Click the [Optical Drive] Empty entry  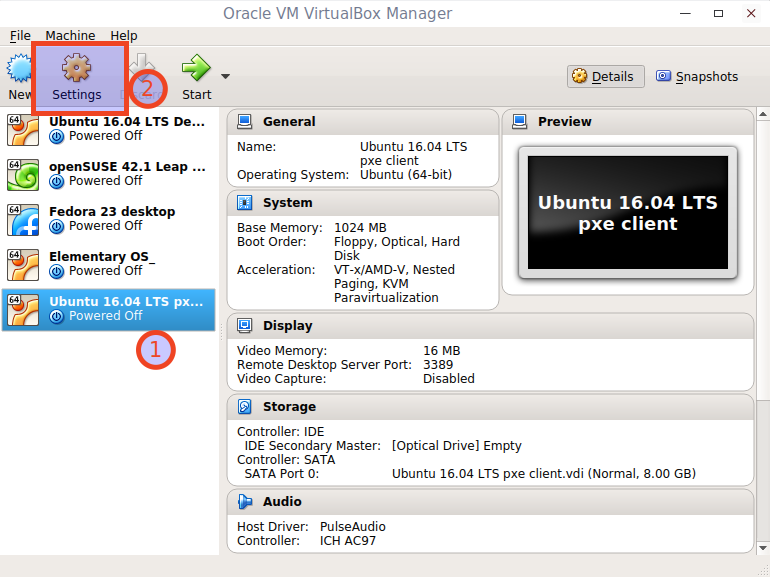coord(456,445)
